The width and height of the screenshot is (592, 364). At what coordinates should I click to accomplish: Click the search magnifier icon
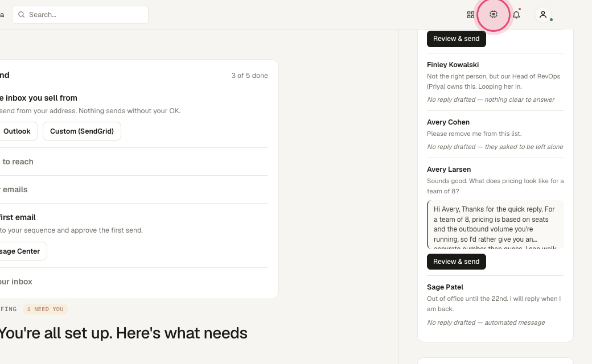pos(22,15)
